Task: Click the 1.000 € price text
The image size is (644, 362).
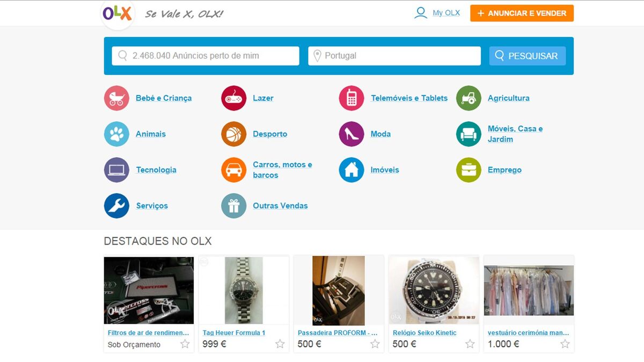Action: (x=503, y=344)
